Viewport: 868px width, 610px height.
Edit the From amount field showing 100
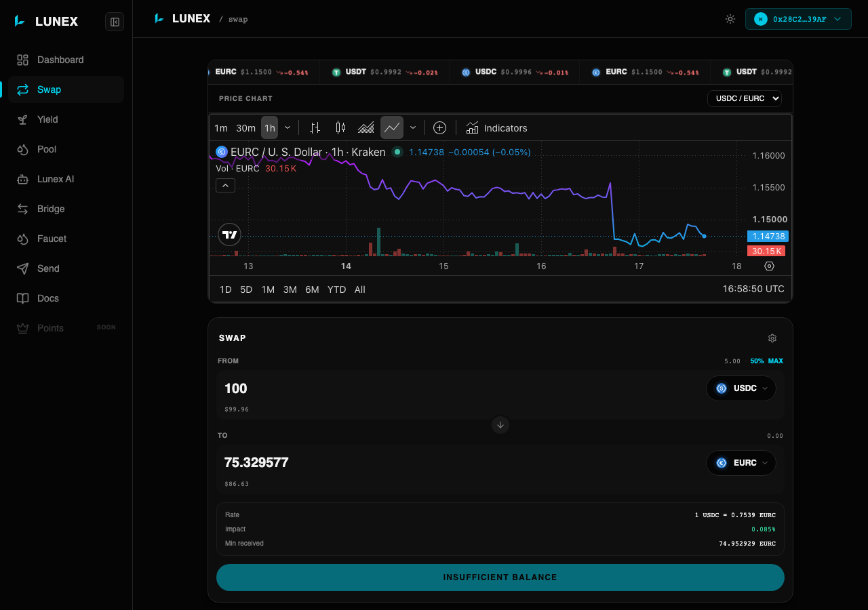[x=461, y=388]
